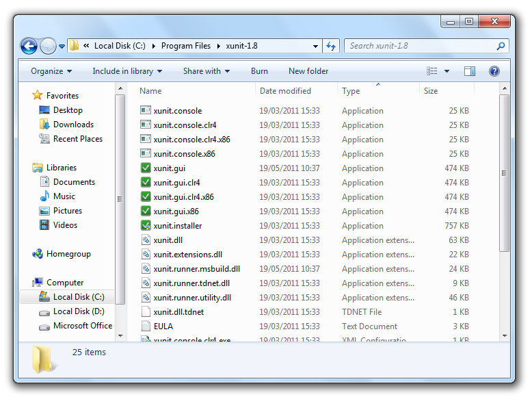Click Local Disk (C:) breadcrumb segment
Viewport: 532px width, 399px height.
click(x=120, y=46)
